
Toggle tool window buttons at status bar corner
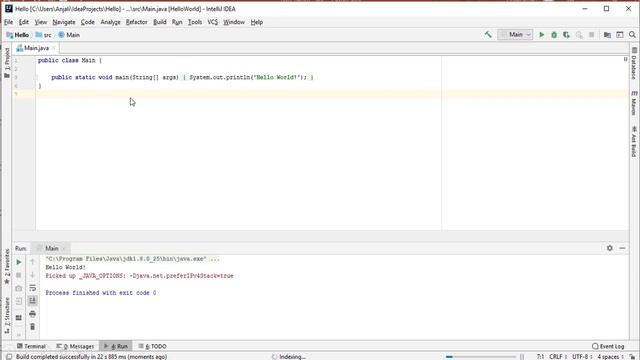9,357
